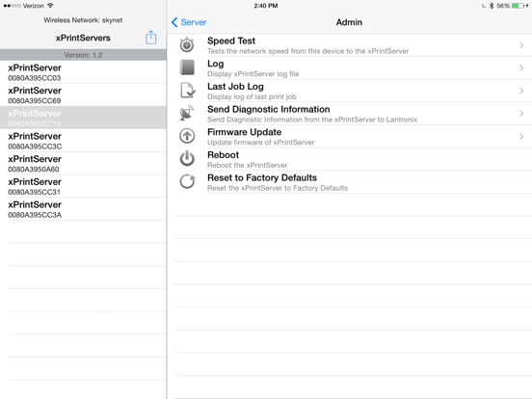Viewport: 532px width, 399px height.
Task: Click the Log notebook icon
Action: pyautogui.click(x=187, y=67)
